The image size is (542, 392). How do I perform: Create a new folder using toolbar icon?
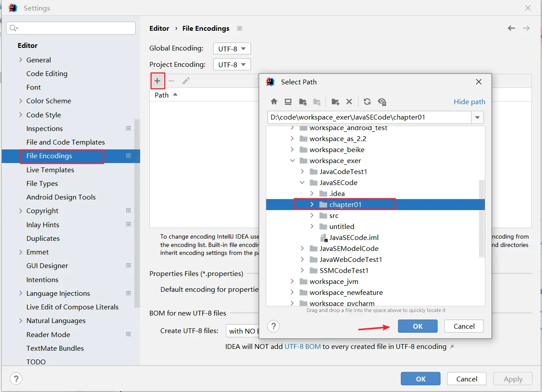335,102
